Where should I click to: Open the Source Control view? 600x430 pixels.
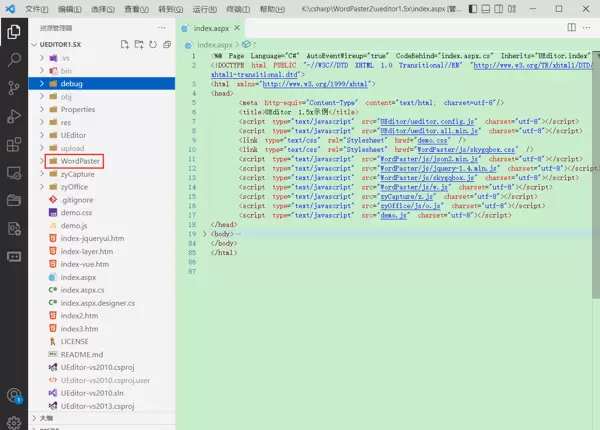click(x=14, y=89)
